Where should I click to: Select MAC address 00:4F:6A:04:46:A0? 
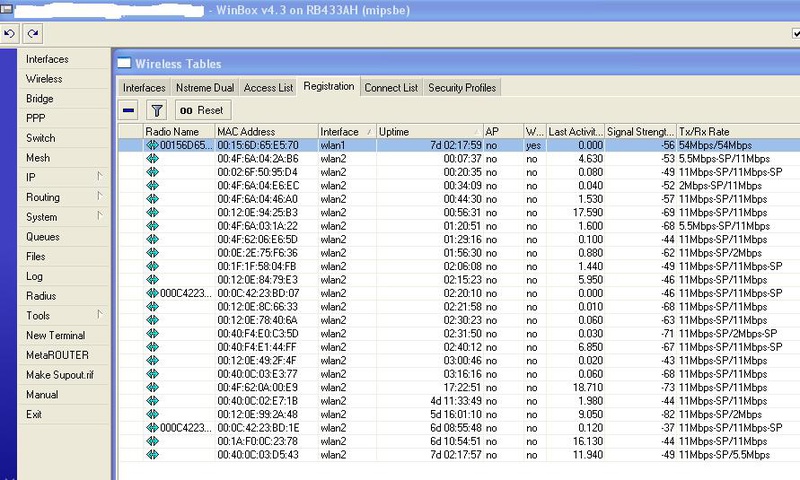(x=258, y=199)
